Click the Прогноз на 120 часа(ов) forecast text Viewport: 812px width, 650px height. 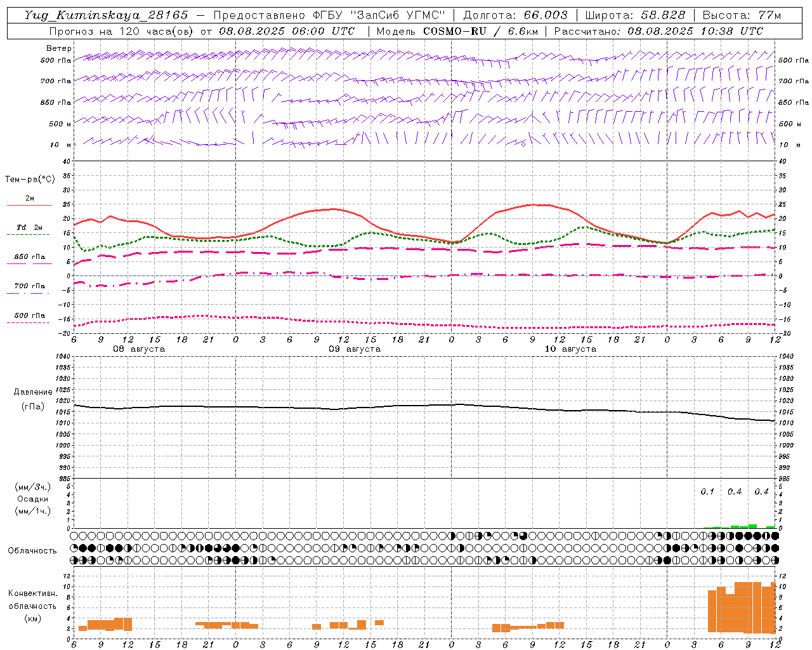pos(122,31)
